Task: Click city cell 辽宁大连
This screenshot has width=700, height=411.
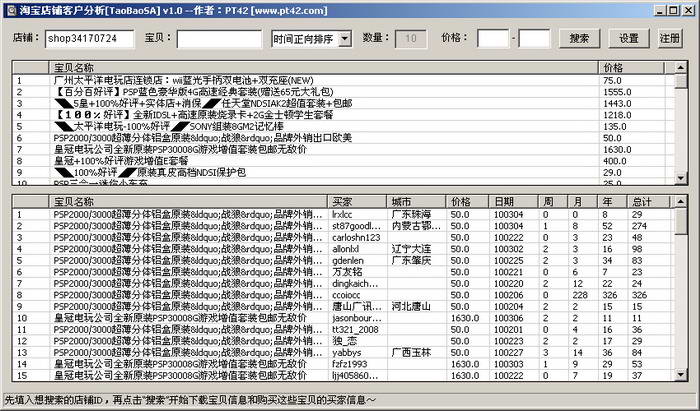Action: point(411,249)
